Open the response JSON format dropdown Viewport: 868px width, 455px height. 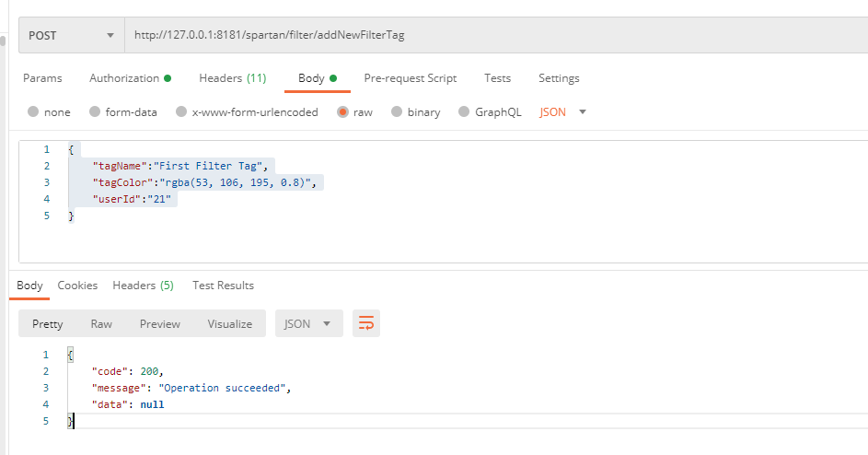[308, 323]
